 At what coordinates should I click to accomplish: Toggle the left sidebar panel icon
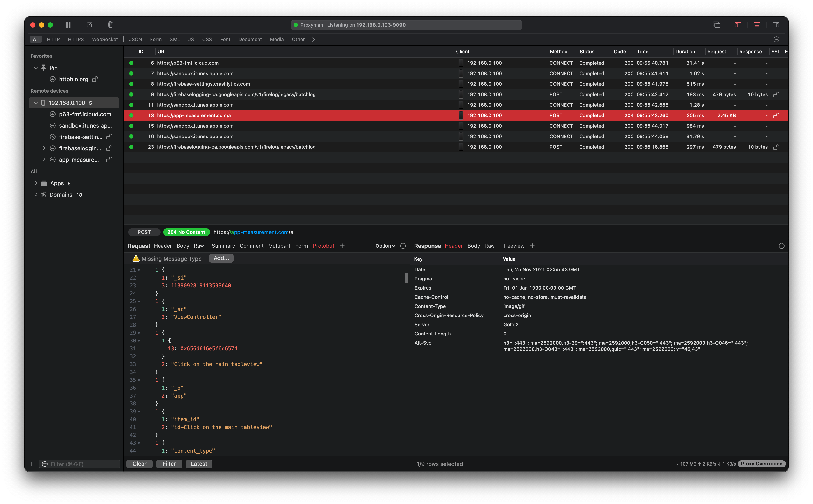click(738, 25)
